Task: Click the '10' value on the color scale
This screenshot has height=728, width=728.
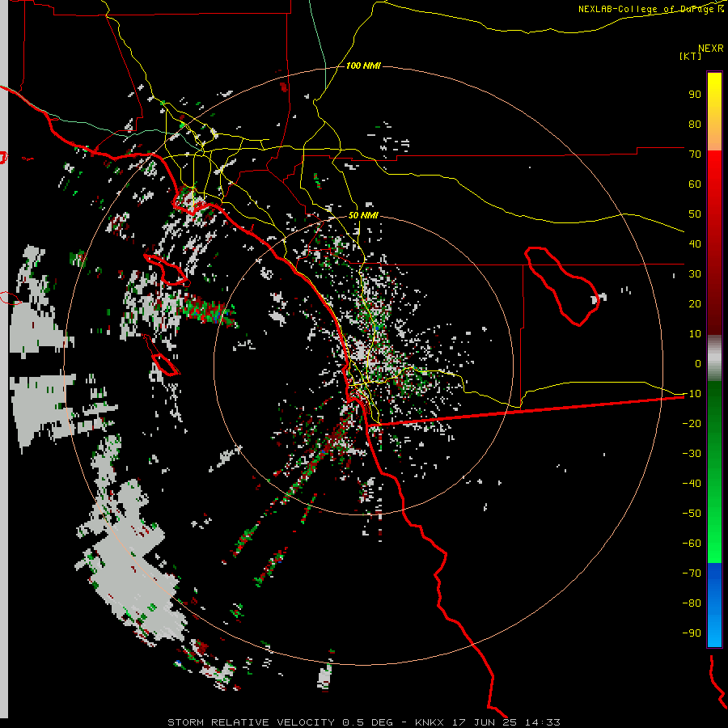Action: coord(695,334)
